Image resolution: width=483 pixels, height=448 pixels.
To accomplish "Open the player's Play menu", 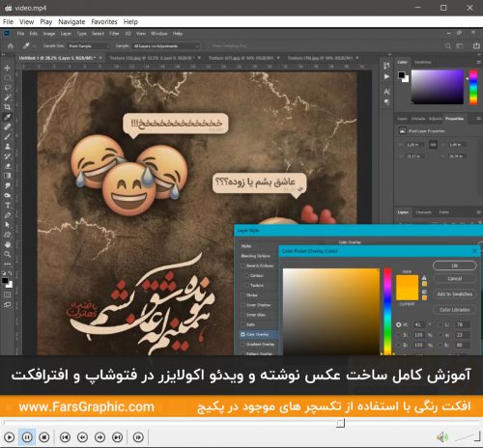I will click(x=46, y=22).
